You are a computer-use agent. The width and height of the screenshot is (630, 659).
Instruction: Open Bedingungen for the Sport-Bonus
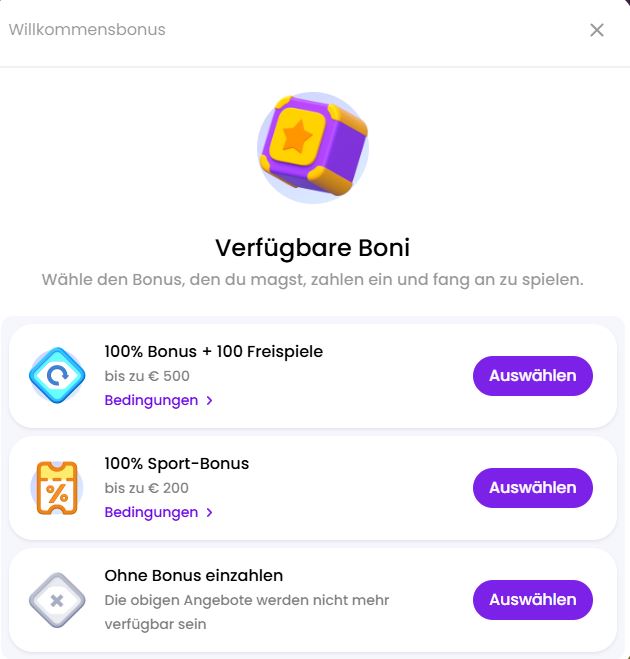(x=151, y=512)
